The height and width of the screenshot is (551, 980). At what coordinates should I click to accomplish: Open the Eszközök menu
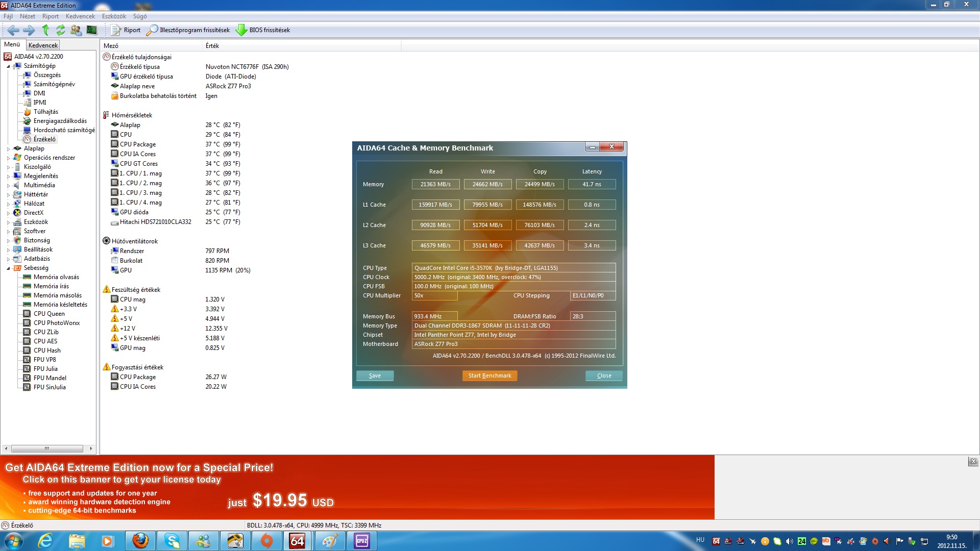[114, 16]
